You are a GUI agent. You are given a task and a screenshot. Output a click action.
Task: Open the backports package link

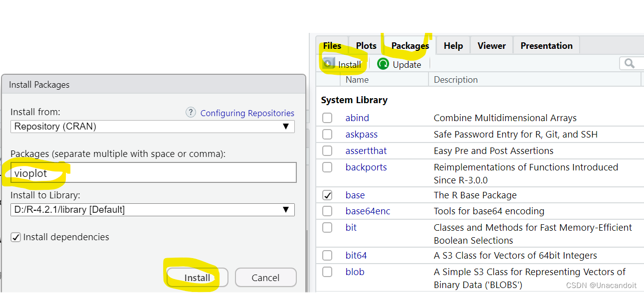tap(366, 167)
